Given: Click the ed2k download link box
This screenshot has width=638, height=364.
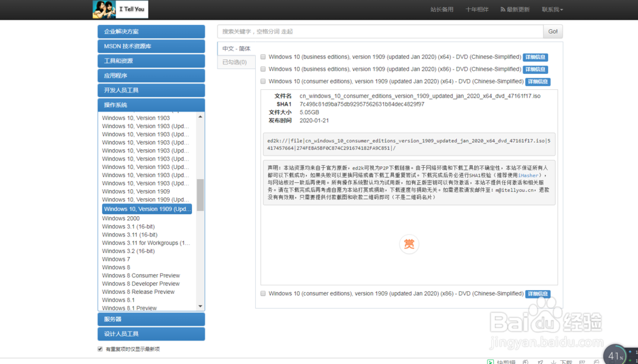Looking at the screenshot, I should (x=409, y=144).
